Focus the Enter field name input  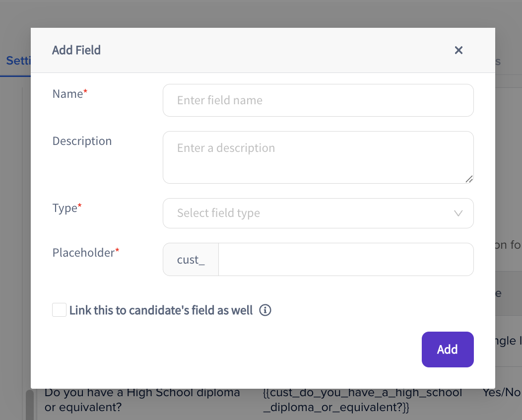tap(318, 100)
